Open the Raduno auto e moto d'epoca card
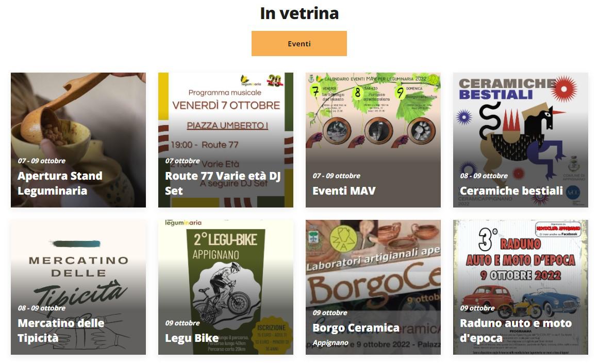The width and height of the screenshot is (598, 364). tap(521, 287)
